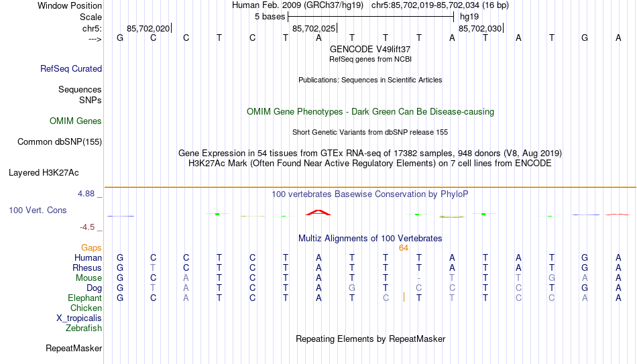Open the 100 Vert. Cons track label
The height and width of the screenshot is (364, 637).
click(38, 210)
